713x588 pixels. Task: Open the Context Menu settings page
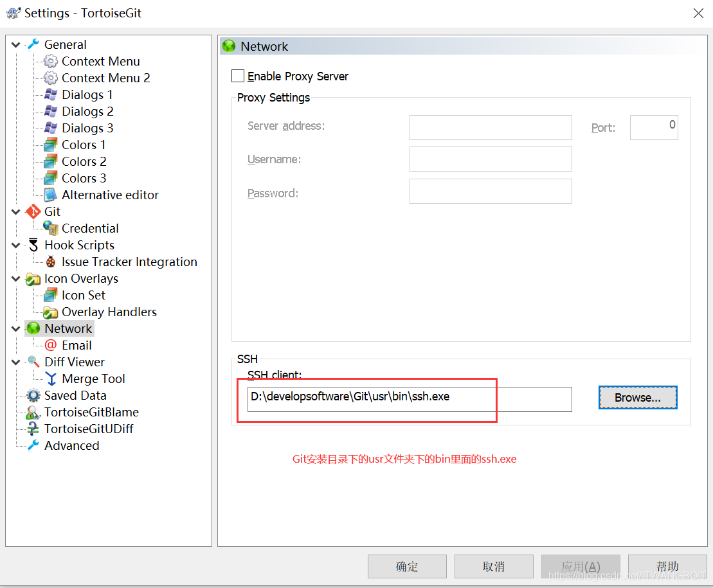(100, 61)
